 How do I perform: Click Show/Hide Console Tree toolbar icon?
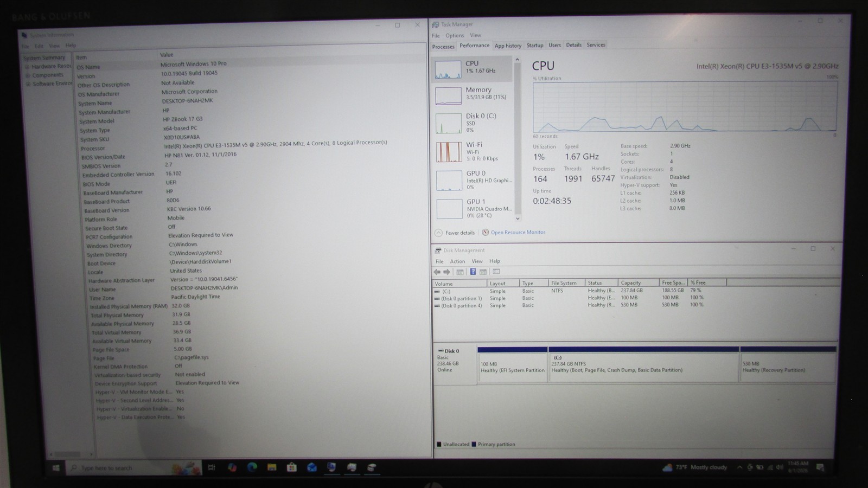point(460,272)
